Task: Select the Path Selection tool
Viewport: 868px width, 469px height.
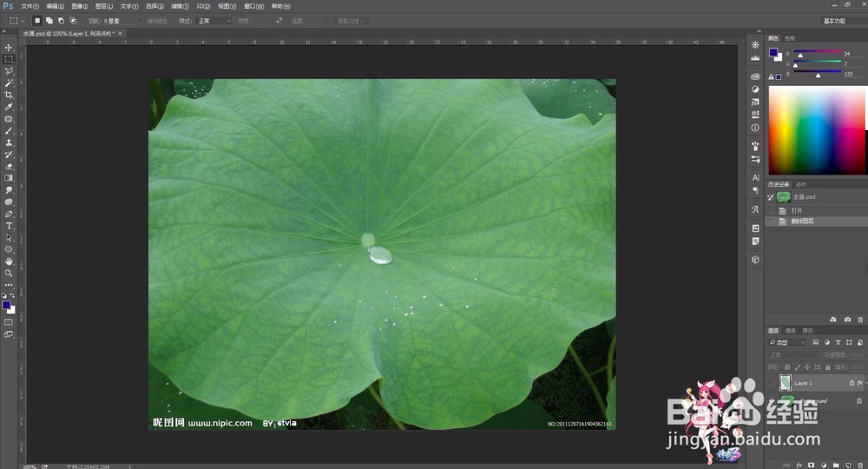Action: pos(9,238)
